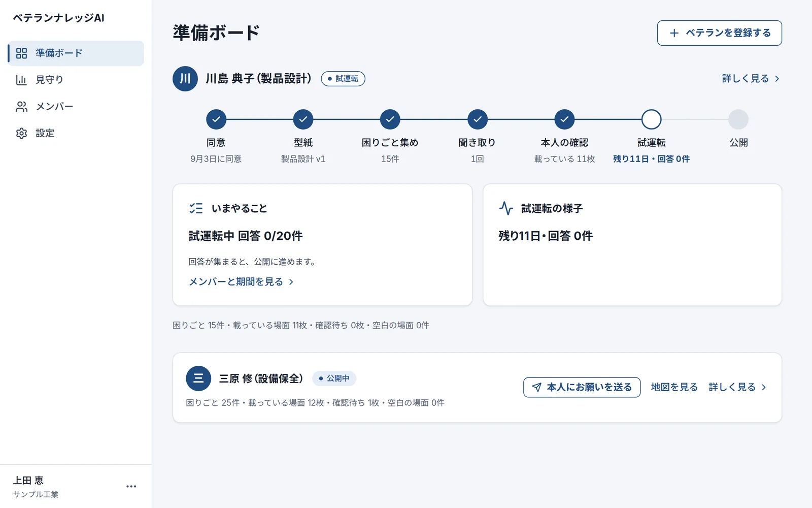Click the chevron next to 川島's 詳しく見る
The image size is (812, 508).
pyautogui.click(x=777, y=79)
